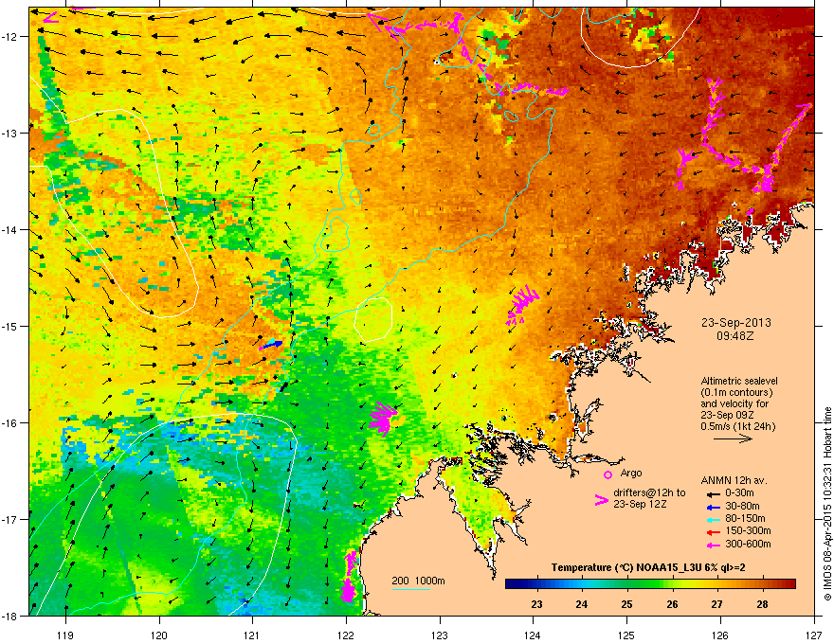Click the latitude axis label -14
834x644 pixels.
coord(9,229)
